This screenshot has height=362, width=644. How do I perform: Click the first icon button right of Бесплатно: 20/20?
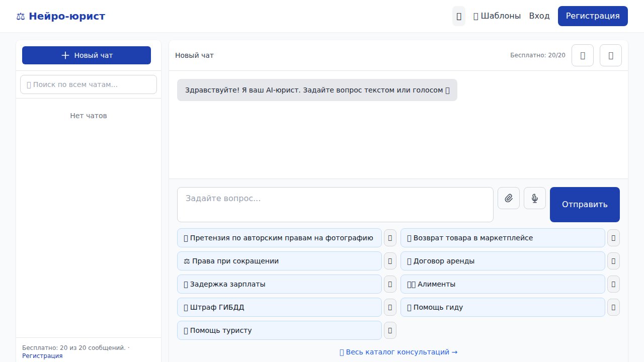coord(583,55)
